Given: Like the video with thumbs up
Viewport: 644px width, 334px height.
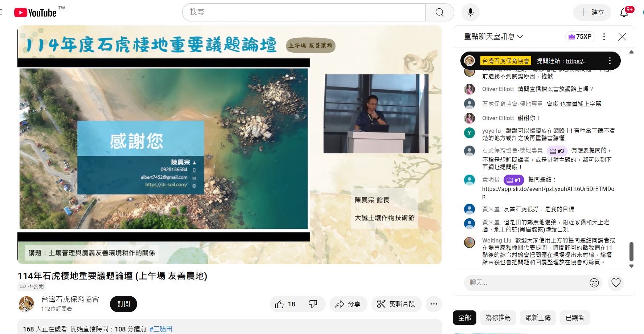Looking at the screenshot, I should tap(286, 304).
